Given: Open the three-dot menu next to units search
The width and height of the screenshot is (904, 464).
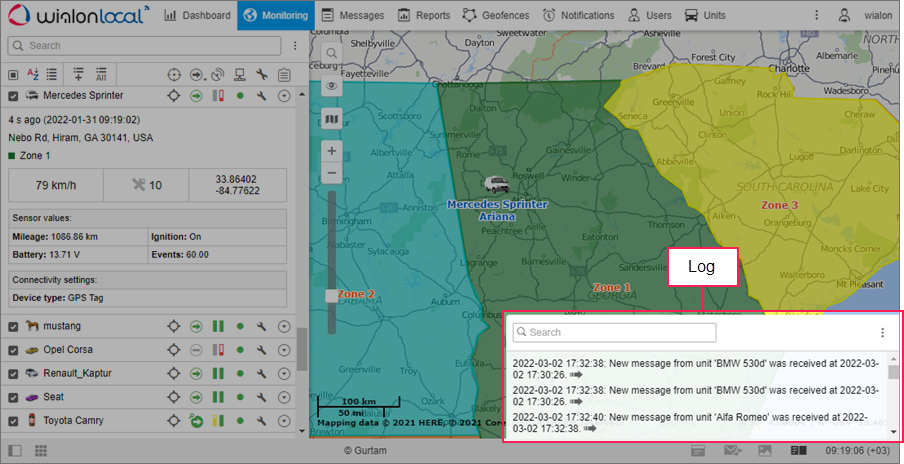Looking at the screenshot, I should pos(295,46).
